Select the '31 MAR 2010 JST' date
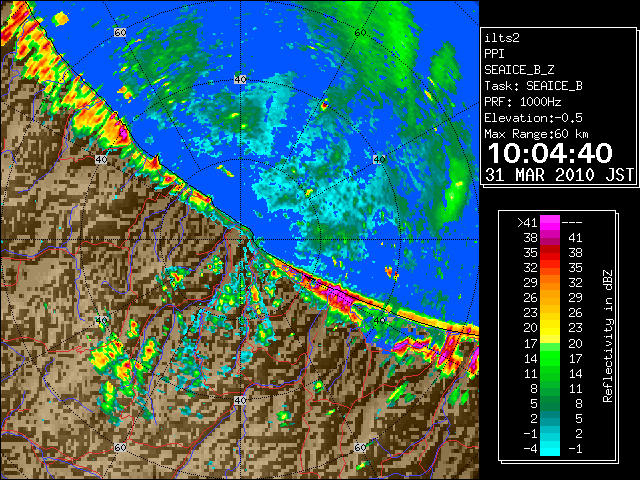The height and width of the screenshot is (480, 640). pyautogui.click(x=559, y=175)
